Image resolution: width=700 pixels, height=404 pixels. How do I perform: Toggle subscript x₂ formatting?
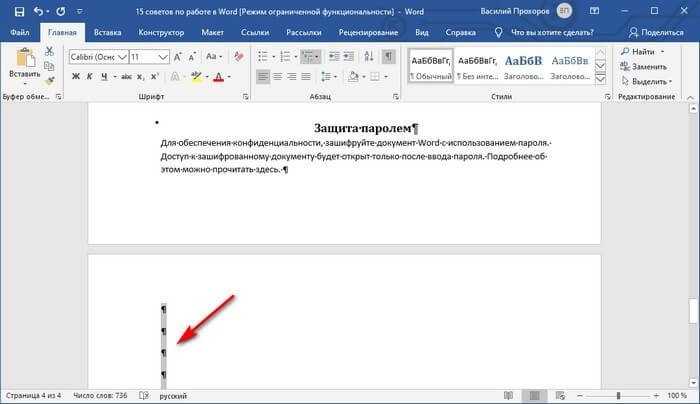tap(140, 77)
